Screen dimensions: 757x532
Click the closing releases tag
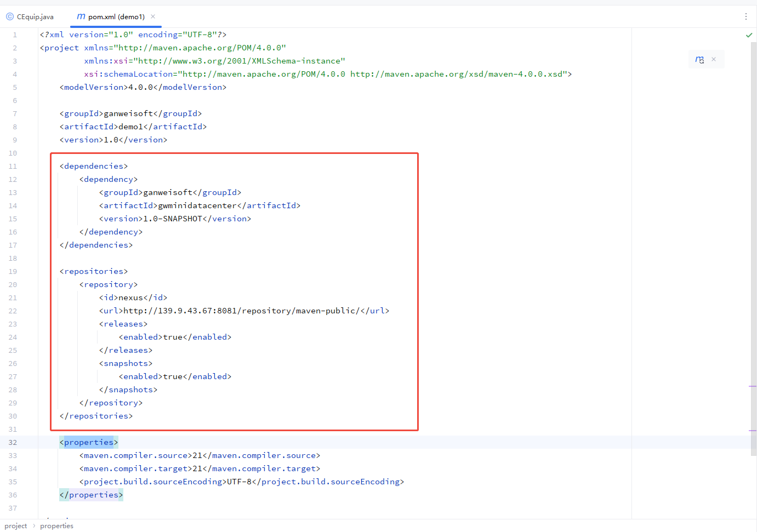[126, 350]
